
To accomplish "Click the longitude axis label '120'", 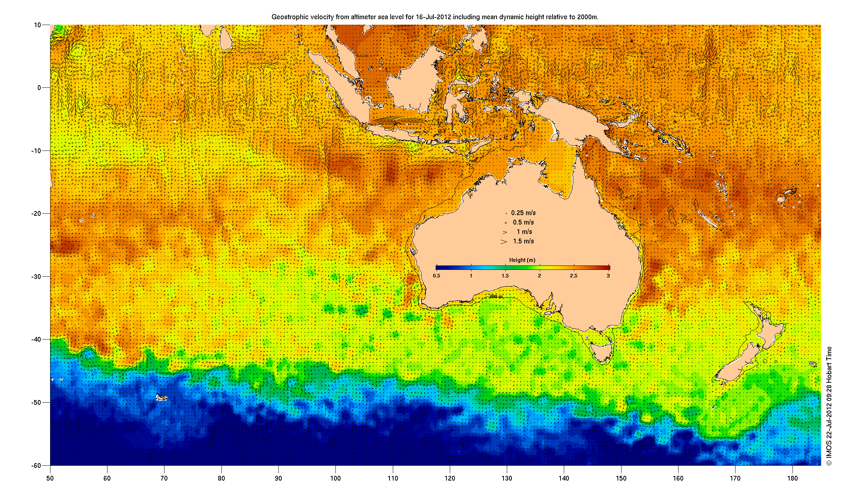I will click(450, 478).
